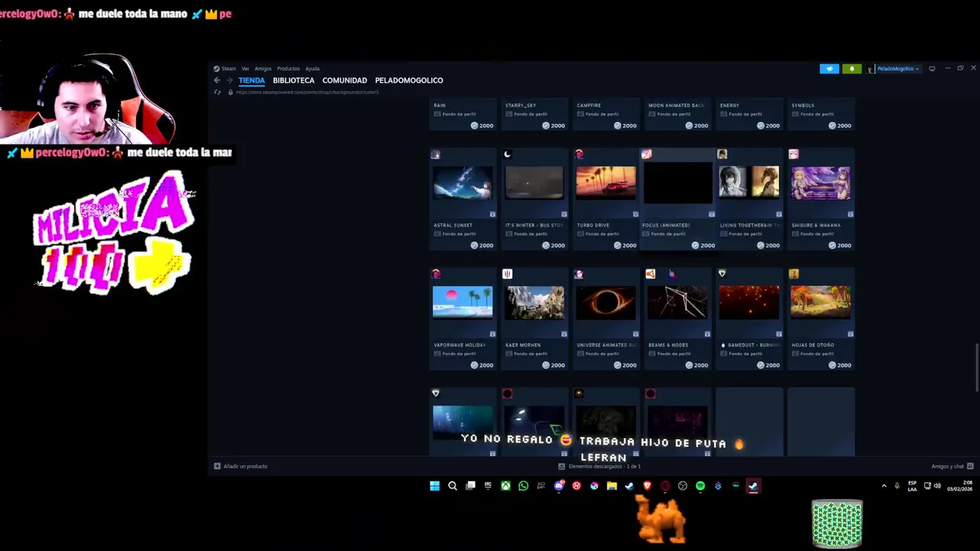Open File Explorer from the taskbar
The width and height of the screenshot is (980, 551).
(x=612, y=486)
